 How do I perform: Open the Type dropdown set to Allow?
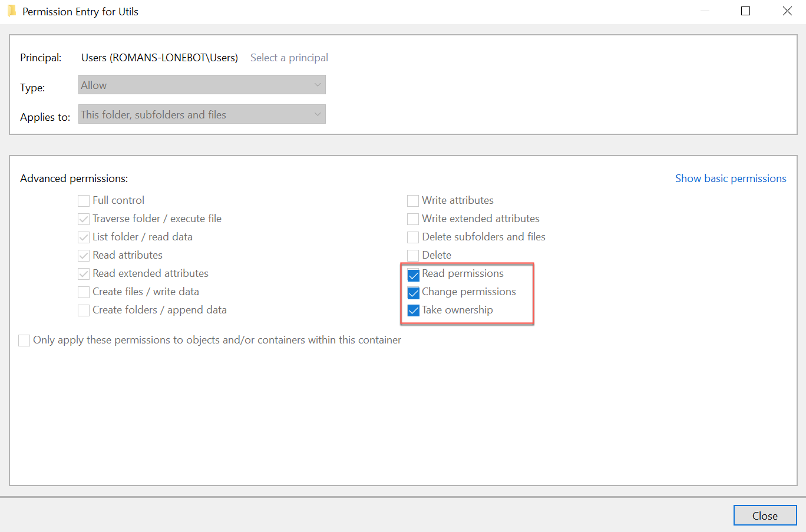pos(201,85)
